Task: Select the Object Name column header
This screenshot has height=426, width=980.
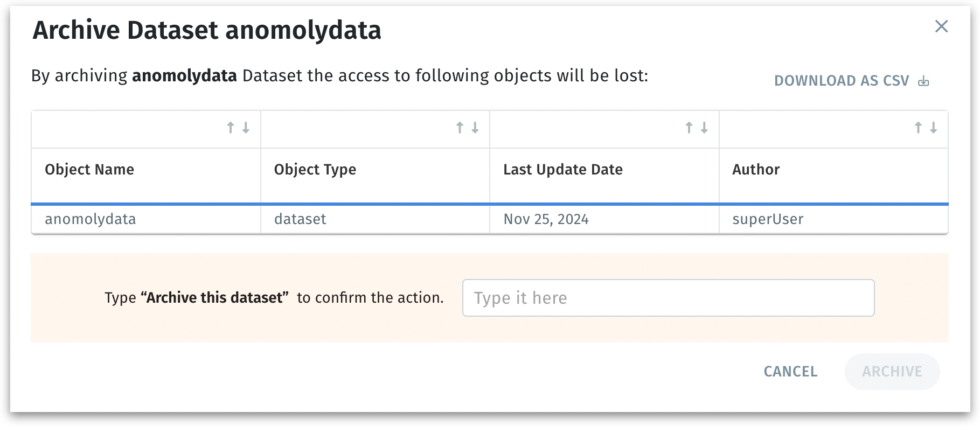Action: [x=89, y=170]
